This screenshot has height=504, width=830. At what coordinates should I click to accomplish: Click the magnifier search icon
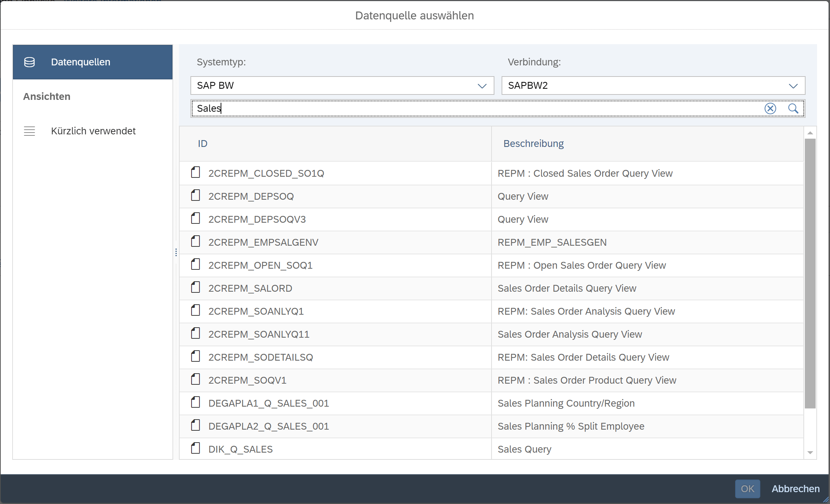[x=793, y=108]
